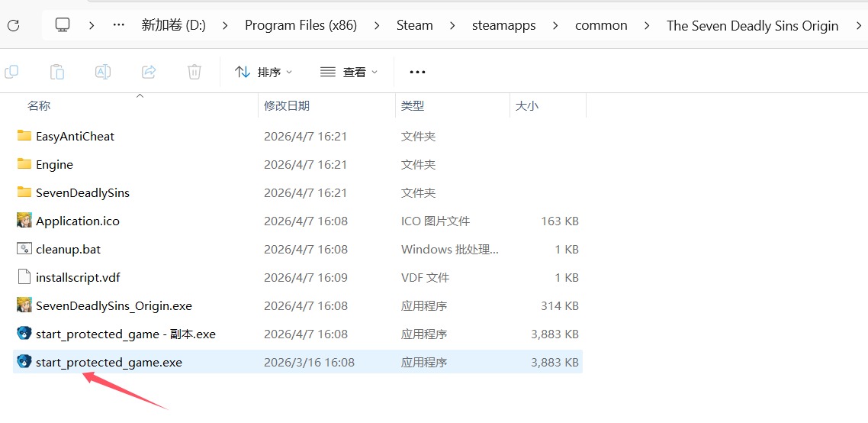Select SevenDeadlySins_Origin.exe file

(114, 305)
